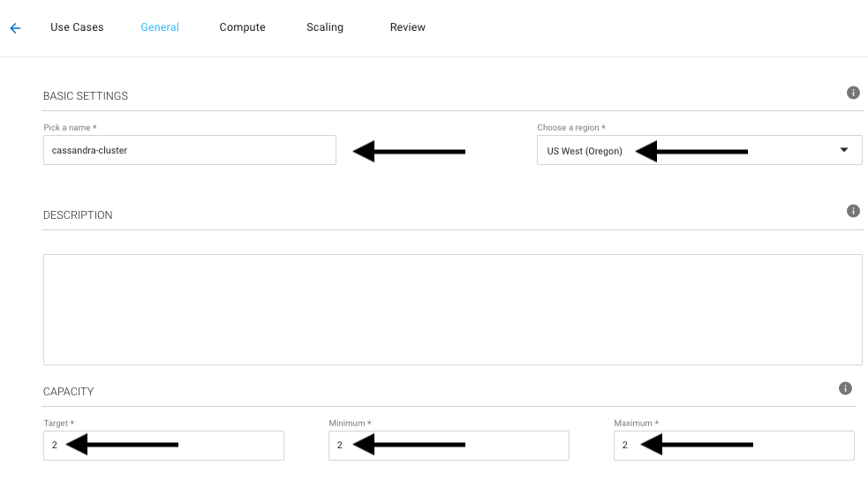Click the Target capacity input
This screenshot has height=488, width=868.
tap(163, 446)
